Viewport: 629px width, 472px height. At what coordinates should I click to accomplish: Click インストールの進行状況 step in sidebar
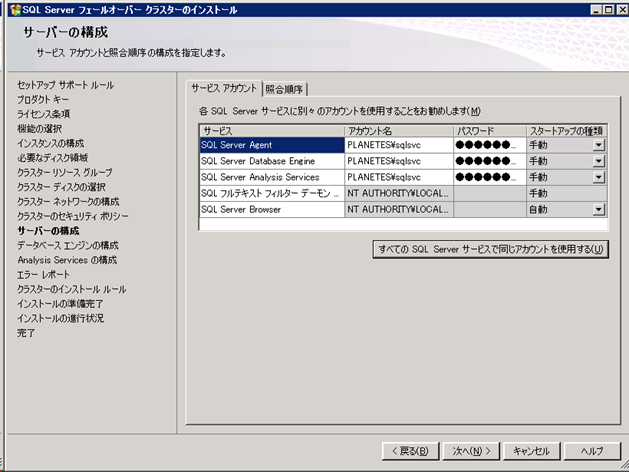click(61, 318)
